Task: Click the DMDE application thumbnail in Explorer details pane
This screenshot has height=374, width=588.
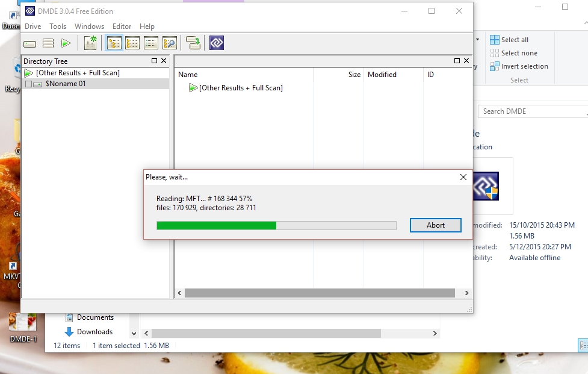Action: coord(486,186)
